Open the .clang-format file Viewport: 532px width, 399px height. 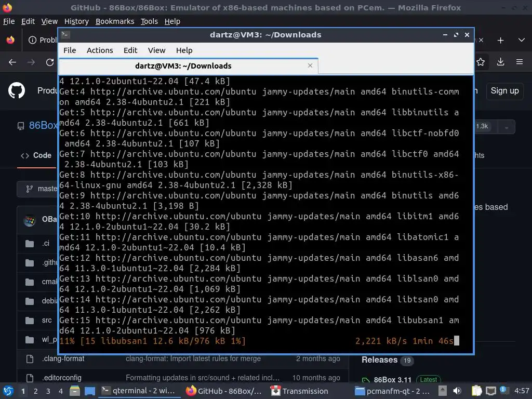pyautogui.click(x=63, y=358)
